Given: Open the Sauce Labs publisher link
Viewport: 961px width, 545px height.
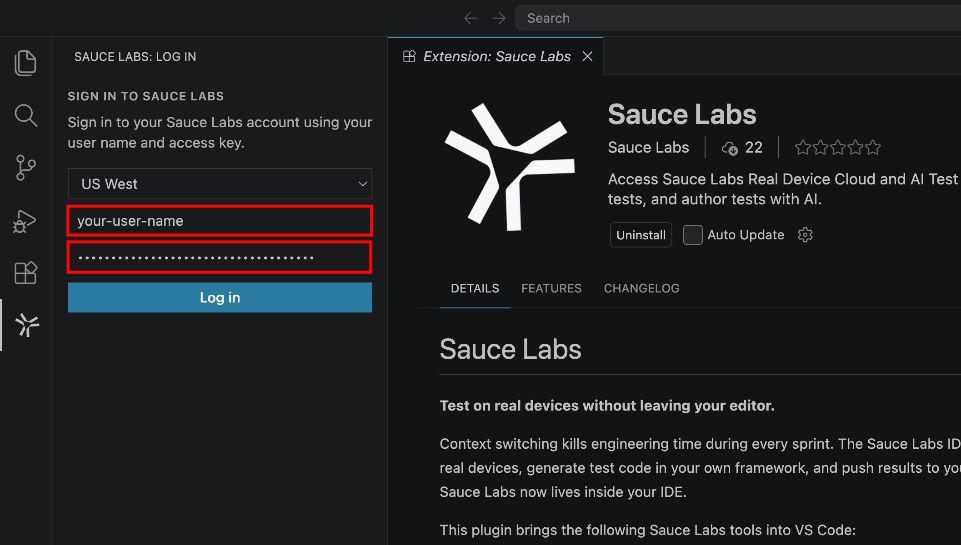Looking at the screenshot, I should pos(648,148).
